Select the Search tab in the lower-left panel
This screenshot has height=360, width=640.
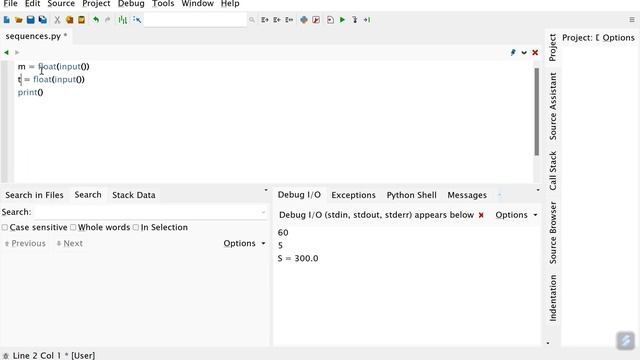(88, 195)
